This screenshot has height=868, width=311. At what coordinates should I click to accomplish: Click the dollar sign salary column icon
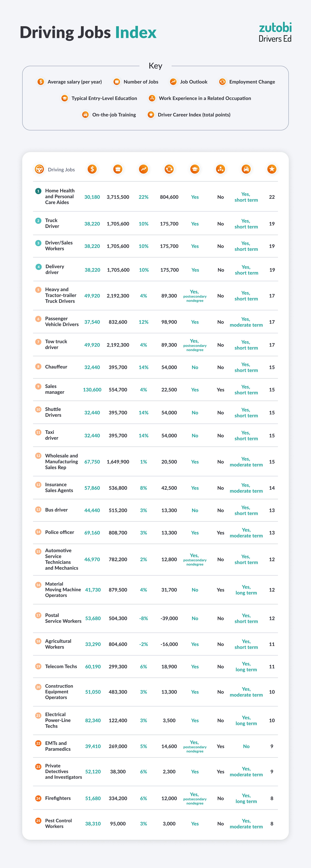[92, 169]
